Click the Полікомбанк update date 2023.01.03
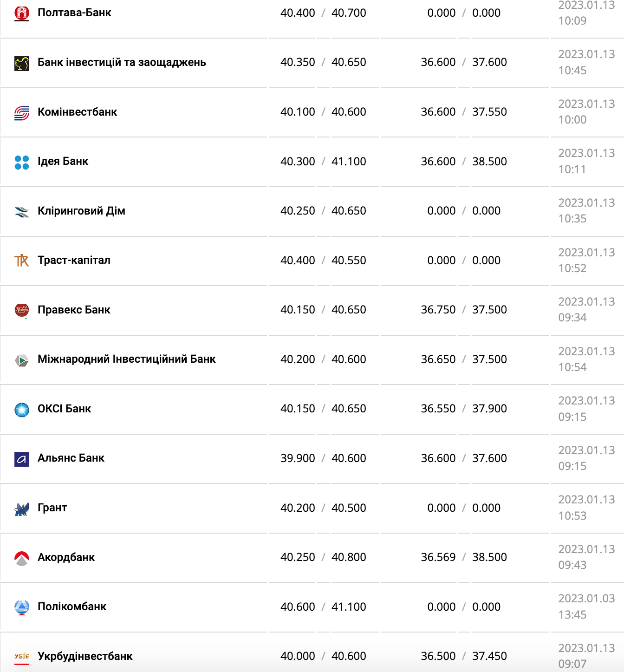The height and width of the screenshot is (672, 624). pyautogui.click(x=586, y=598)
